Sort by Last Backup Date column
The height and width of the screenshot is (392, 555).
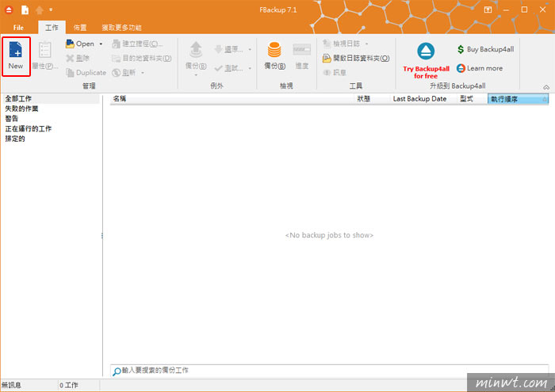pos(423,99)
